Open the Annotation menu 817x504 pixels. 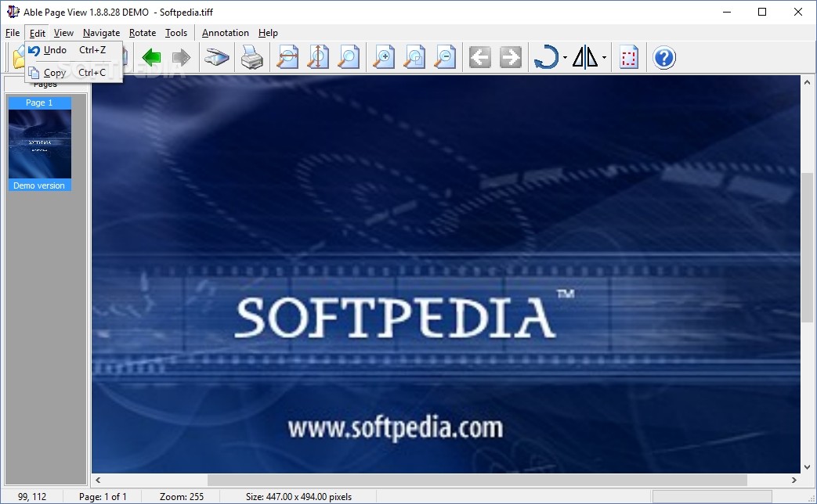[225, 33]
